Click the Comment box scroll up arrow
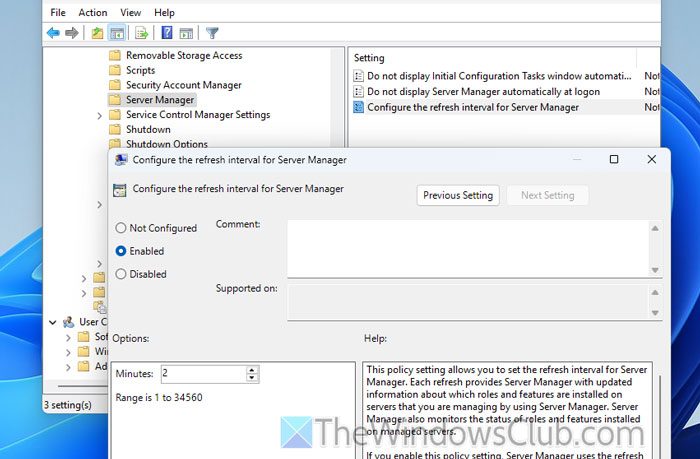700x459 pixels. (x=655, y=229)
